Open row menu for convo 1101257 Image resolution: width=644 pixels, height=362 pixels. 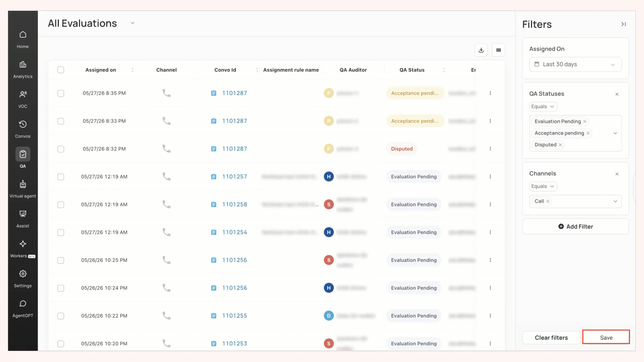pos(490,177)
